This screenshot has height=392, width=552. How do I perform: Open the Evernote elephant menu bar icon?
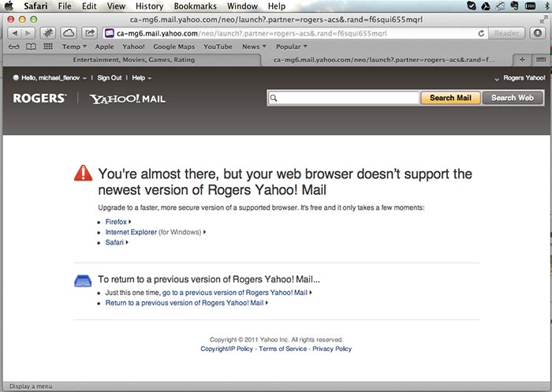click(x=514, y=6)
